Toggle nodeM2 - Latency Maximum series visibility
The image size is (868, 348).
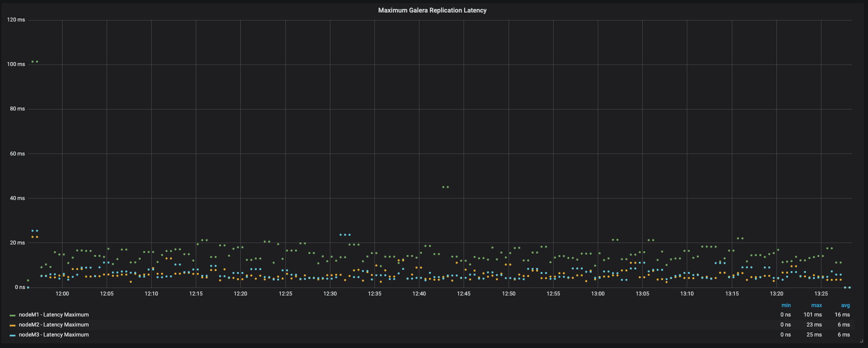pyautogui.click(x=54, y=325)
